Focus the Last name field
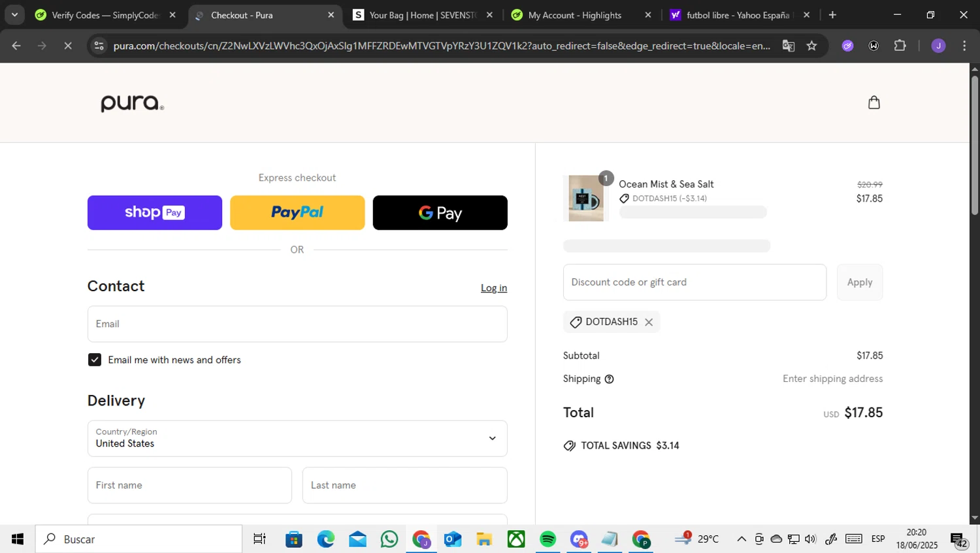The height and width of the screenshot is (553, 980). click(x=405, y=485)
